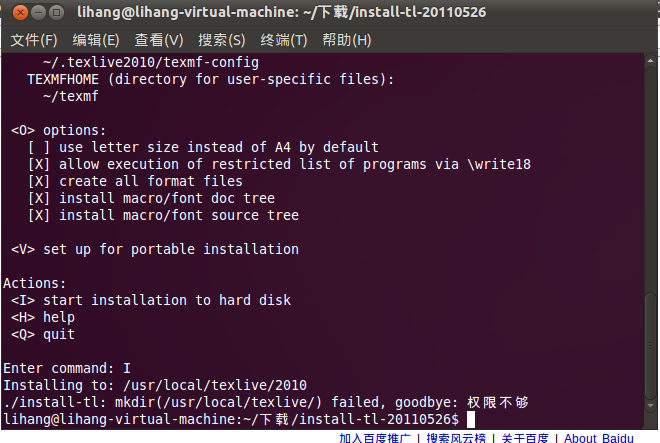Open the 编辑(E) menu
Image resolution: width=660 pixels, height=443 pixels.
pos(96,40)
